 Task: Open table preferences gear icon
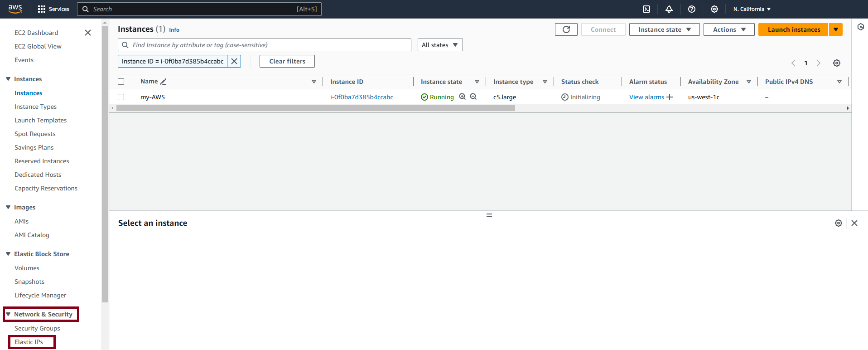837,63
